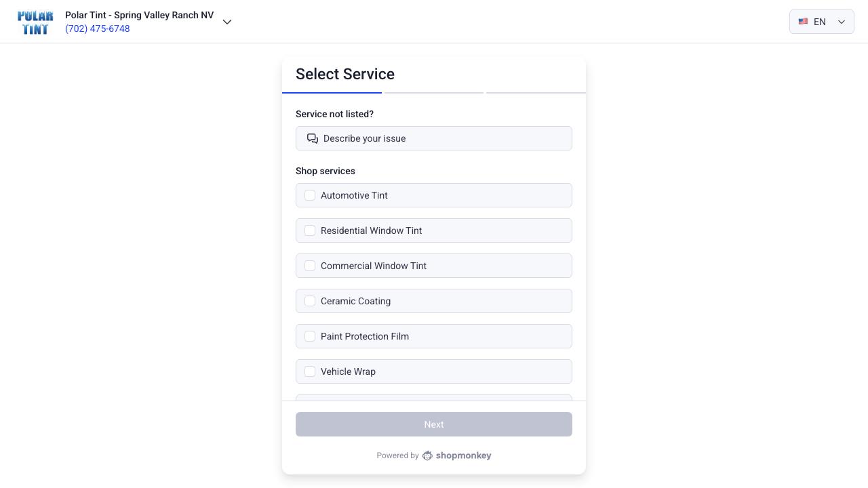Click the Polar Tint logo
This screenshot has width=868, height=488.
click(35, 22)
